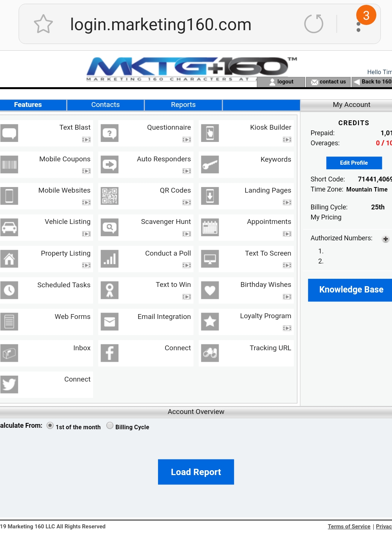Open the Text Blast feature link
The width and height of the screenshot is (392, 547).
75,127
